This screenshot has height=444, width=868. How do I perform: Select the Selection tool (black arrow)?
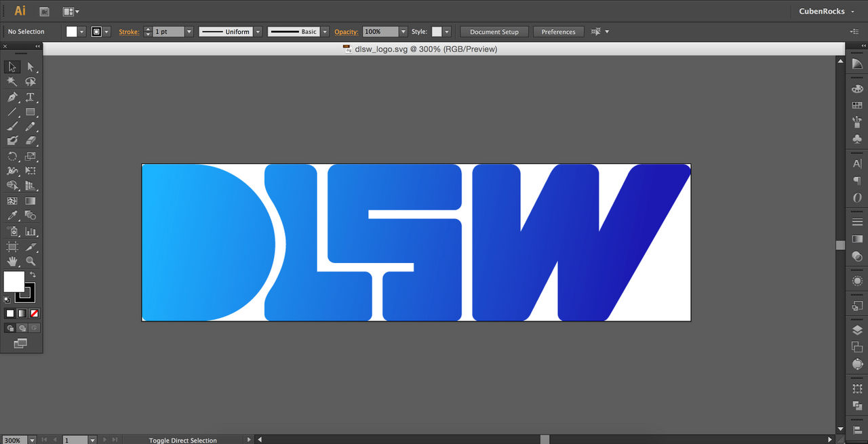click(x=12, y=66)
